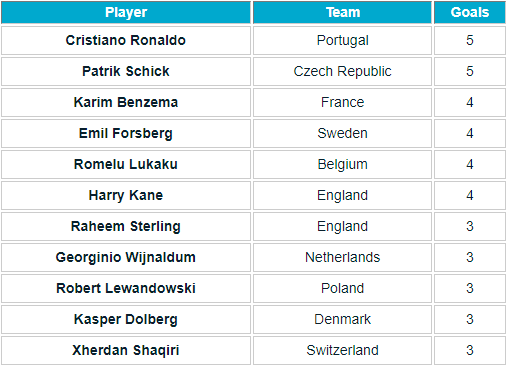This screenshot has height=366, width=507.
Task: Click the Switzerland team cell
Action: [342, 350]
